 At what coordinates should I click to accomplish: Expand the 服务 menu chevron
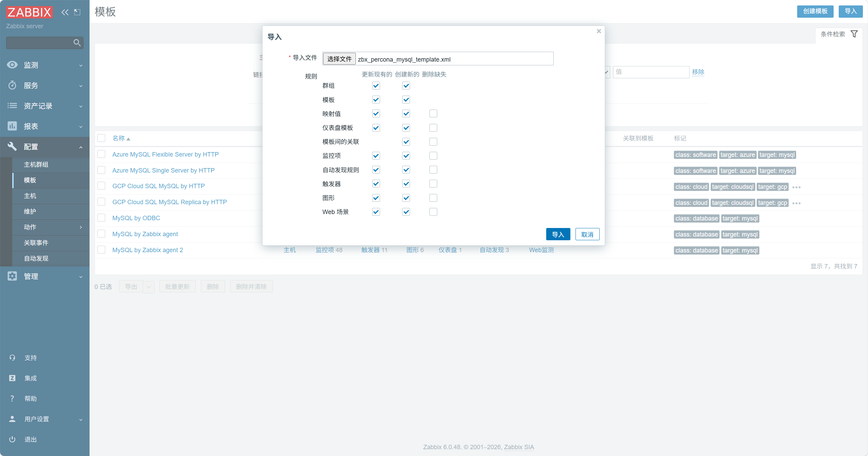[x=81, y=86]
